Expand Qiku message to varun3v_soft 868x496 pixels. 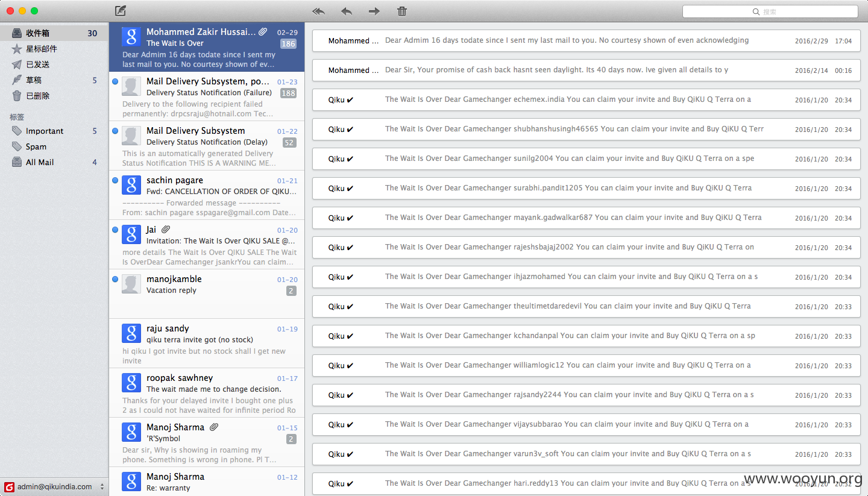click(x=586, y=454)
